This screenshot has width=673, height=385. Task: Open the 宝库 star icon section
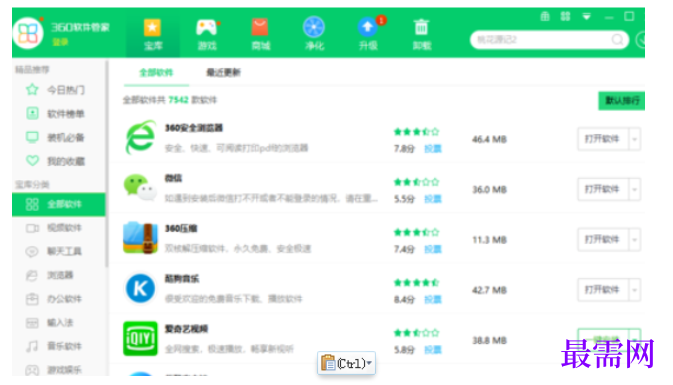153,34
